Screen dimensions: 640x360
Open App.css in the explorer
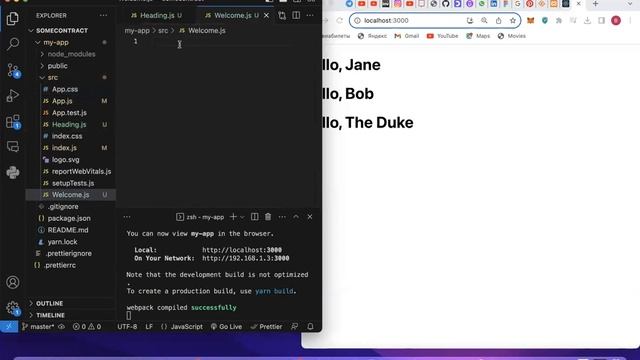(65, 89)
